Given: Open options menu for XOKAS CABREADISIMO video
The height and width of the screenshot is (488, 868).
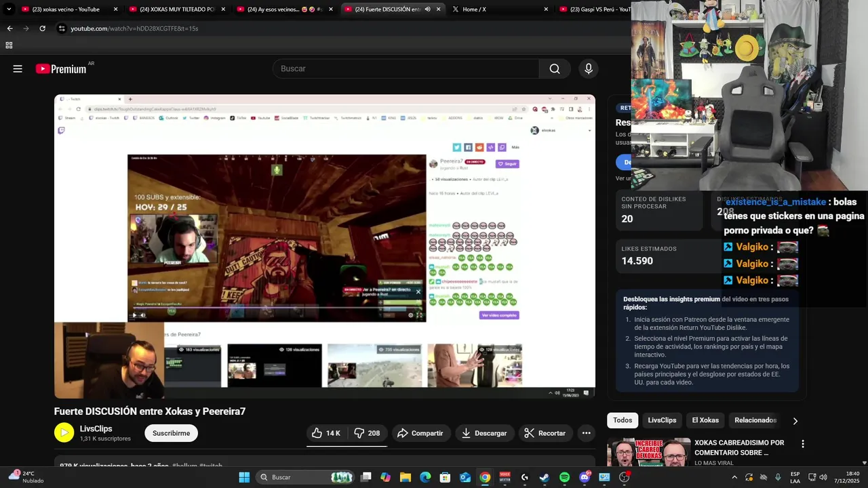Looking at the screenshot, I should (803, 444).
